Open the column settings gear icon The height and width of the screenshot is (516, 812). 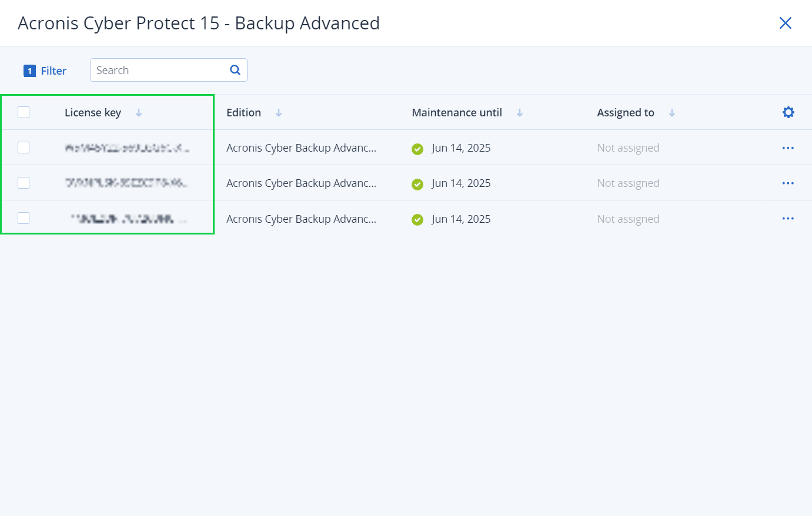pyautogui.click(x=788, y=112)
